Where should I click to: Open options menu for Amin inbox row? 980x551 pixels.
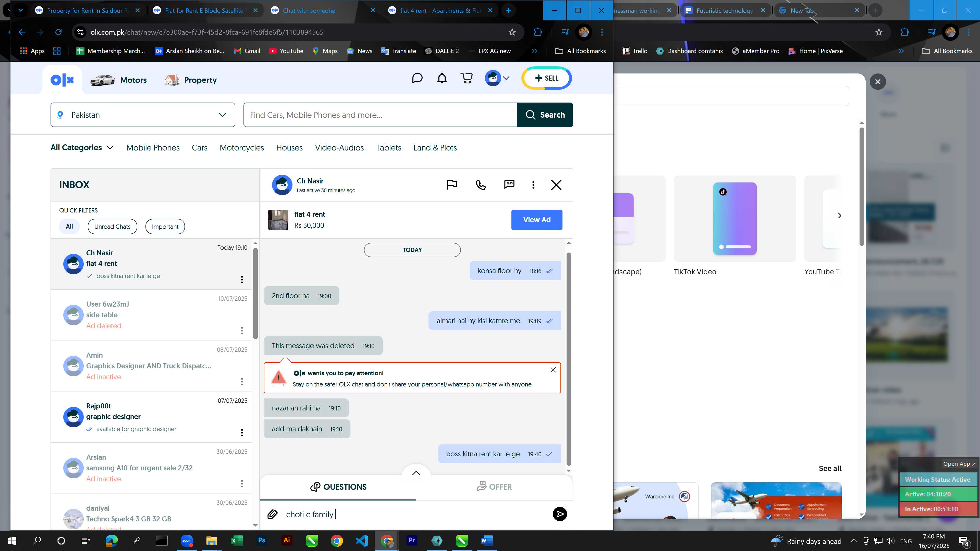[242, 381]
